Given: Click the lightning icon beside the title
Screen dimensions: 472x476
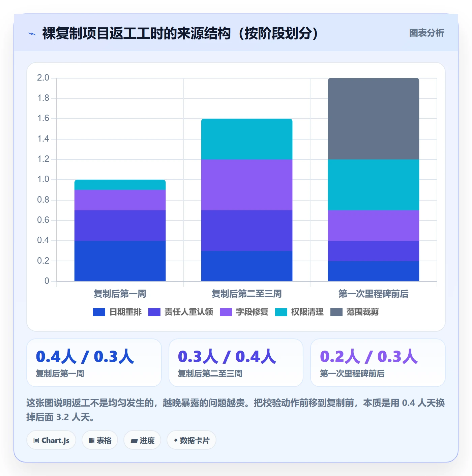Looking at the screenshot, I should click(32, 34).
